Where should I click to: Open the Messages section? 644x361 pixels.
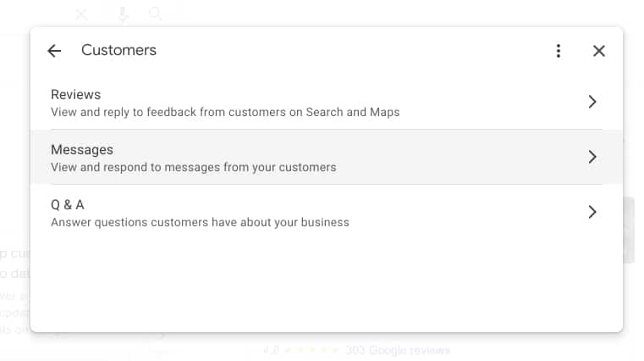point(327,157)
